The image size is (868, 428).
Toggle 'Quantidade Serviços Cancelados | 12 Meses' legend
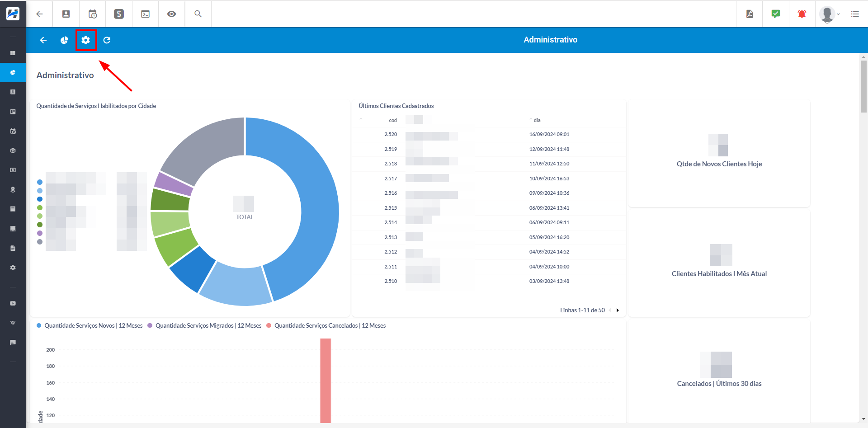coord(326,326)
